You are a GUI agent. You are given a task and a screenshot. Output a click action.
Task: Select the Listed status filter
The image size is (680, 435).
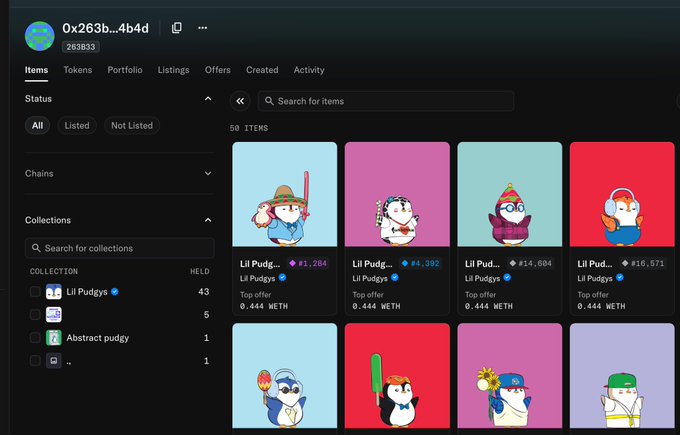(x=77, y=125)
